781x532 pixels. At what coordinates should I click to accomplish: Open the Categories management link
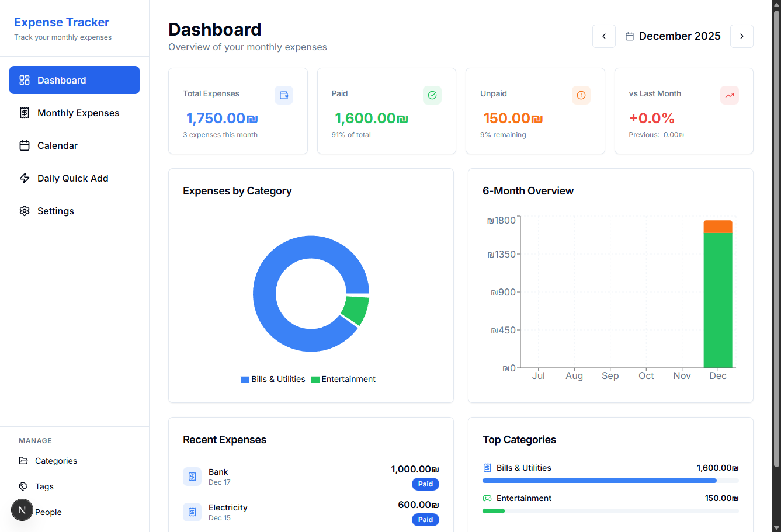[55, 461]
